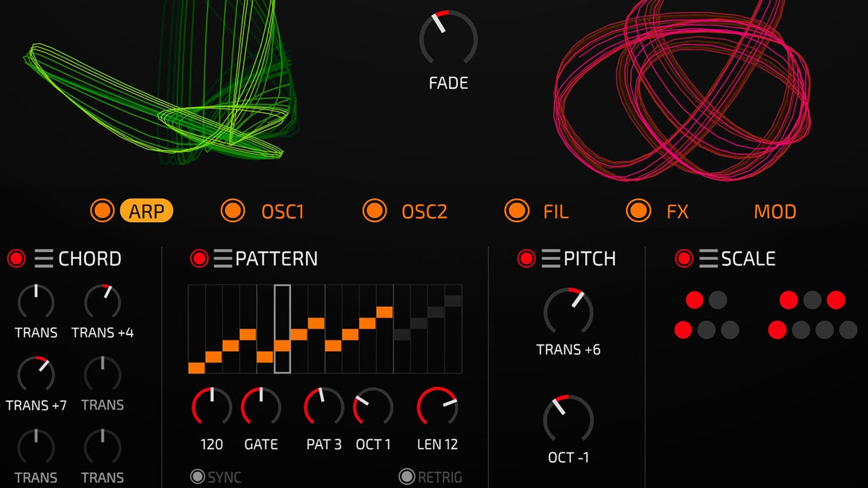Switch to the OSC1 tab

(x=283, y=211)
